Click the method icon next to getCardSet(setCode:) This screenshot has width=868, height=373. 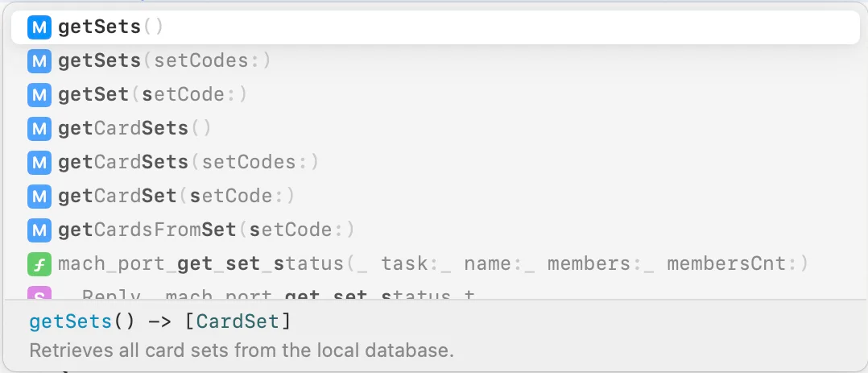39,197
